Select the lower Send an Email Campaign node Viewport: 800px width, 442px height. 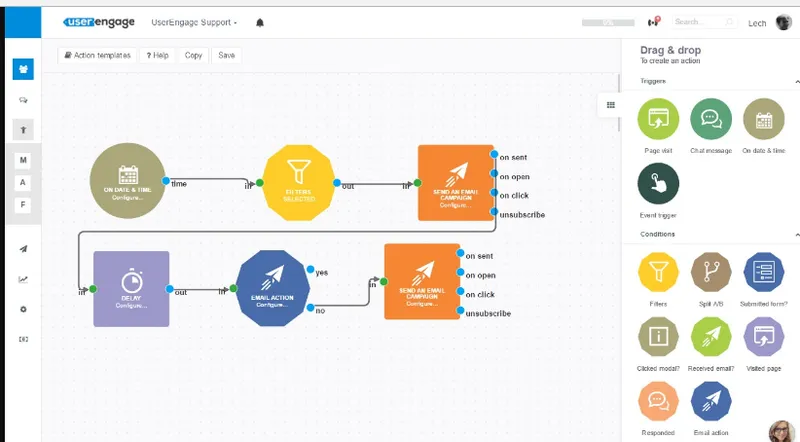[422, 282]
